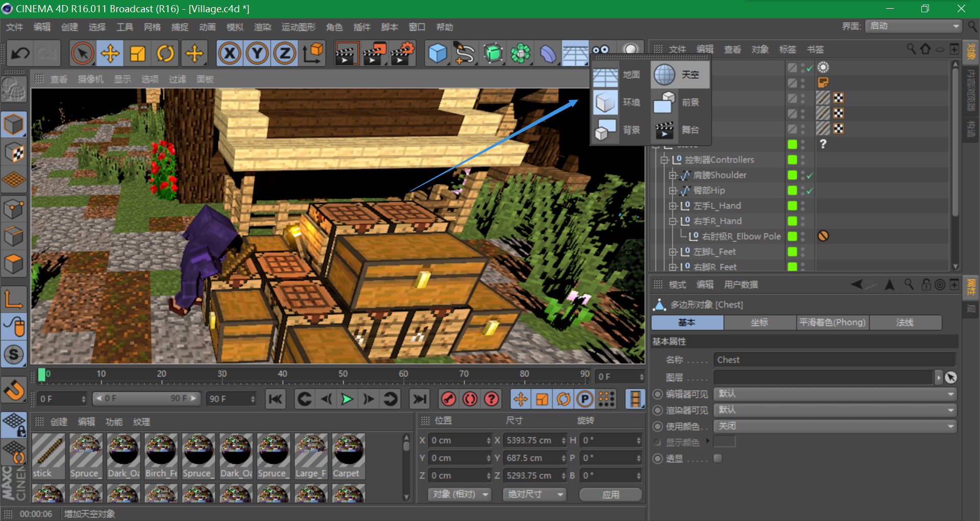Expand the 左手L_Hand tree item
This screenshot has height=521, width=980.
673,206
